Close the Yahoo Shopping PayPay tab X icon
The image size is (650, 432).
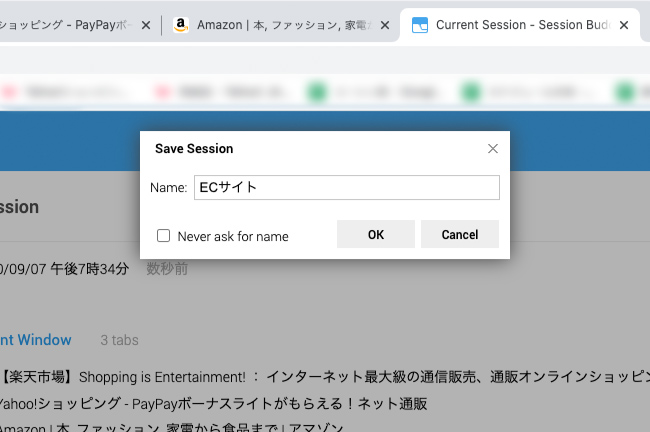tap(146, 25)
